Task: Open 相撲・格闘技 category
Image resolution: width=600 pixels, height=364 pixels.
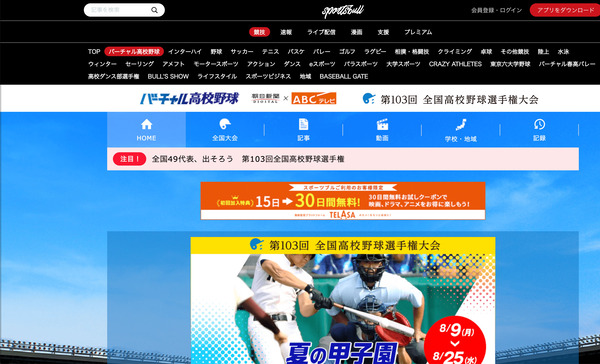Action: coord(412,52)
